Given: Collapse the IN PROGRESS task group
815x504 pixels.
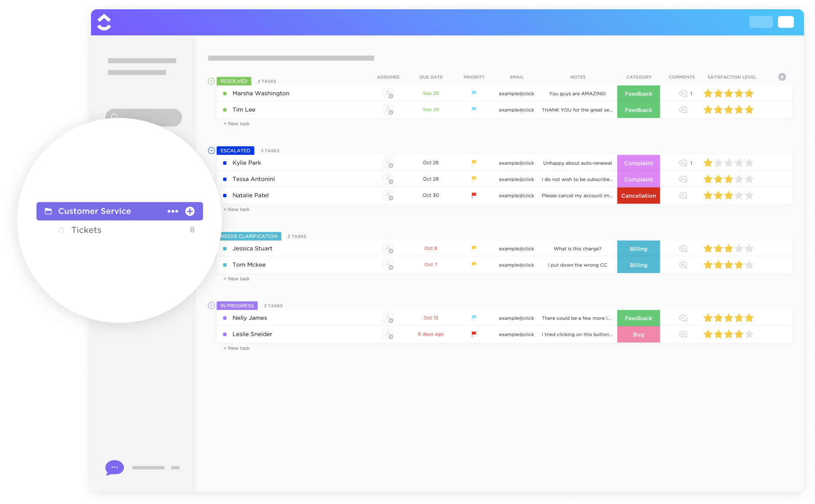Looking at the screenshot, I should click(211, 305).
